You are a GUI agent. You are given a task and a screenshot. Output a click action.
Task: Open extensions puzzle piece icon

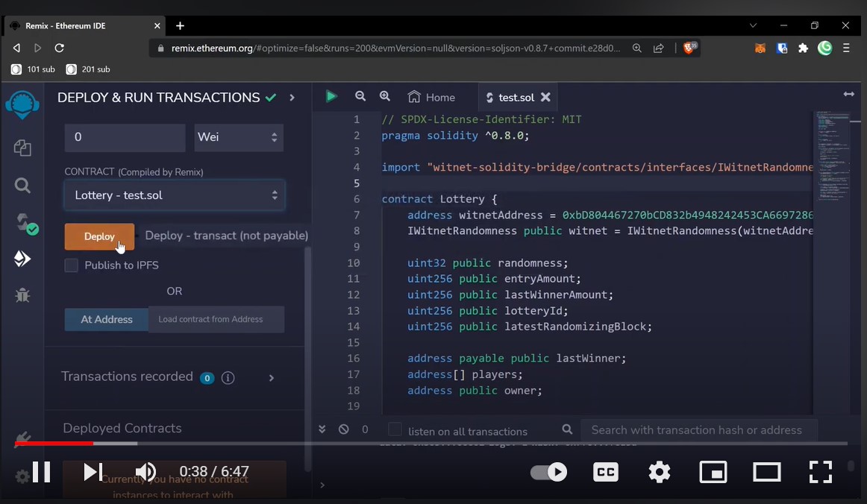(803, 48)
